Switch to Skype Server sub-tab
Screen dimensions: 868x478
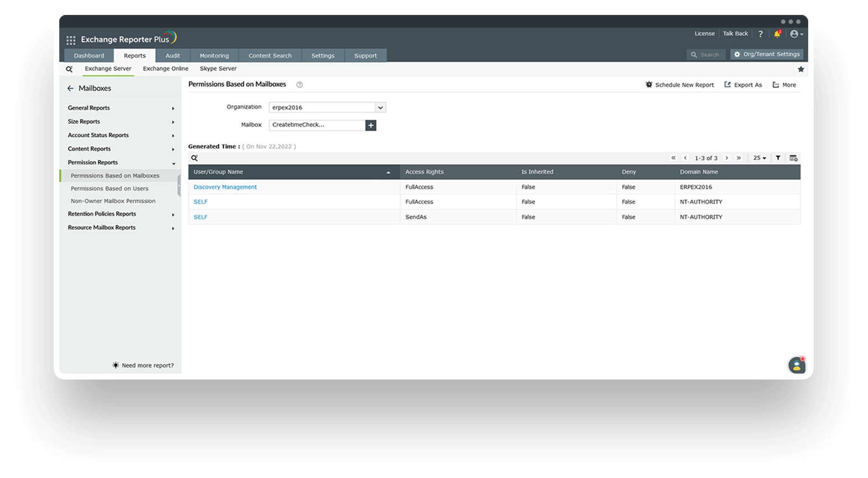point(218,69)
